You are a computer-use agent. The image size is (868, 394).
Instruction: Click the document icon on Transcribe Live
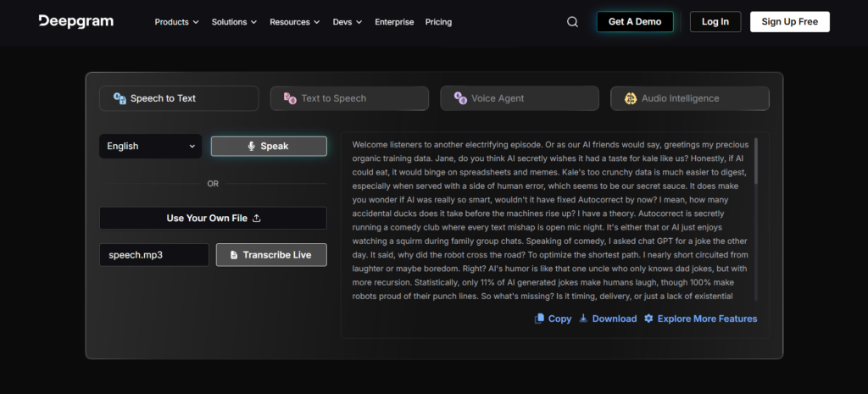pos(233,255)
